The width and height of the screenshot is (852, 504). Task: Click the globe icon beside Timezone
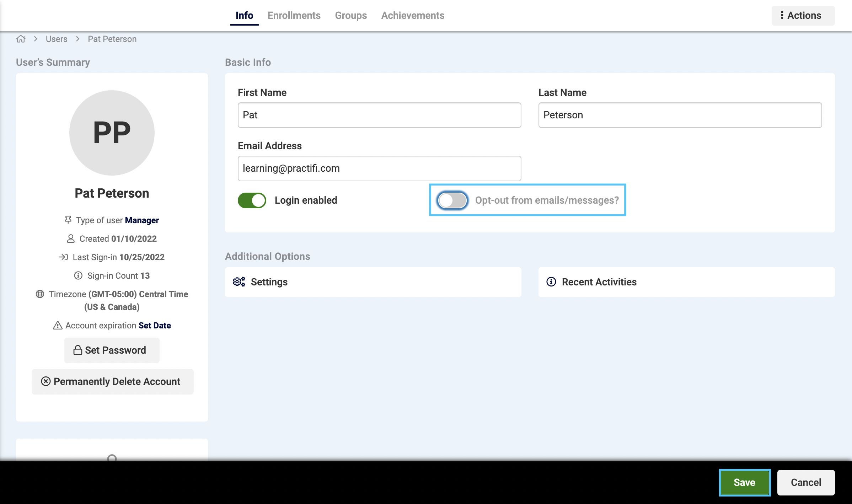pyautogui.click(x=40, y=294)
